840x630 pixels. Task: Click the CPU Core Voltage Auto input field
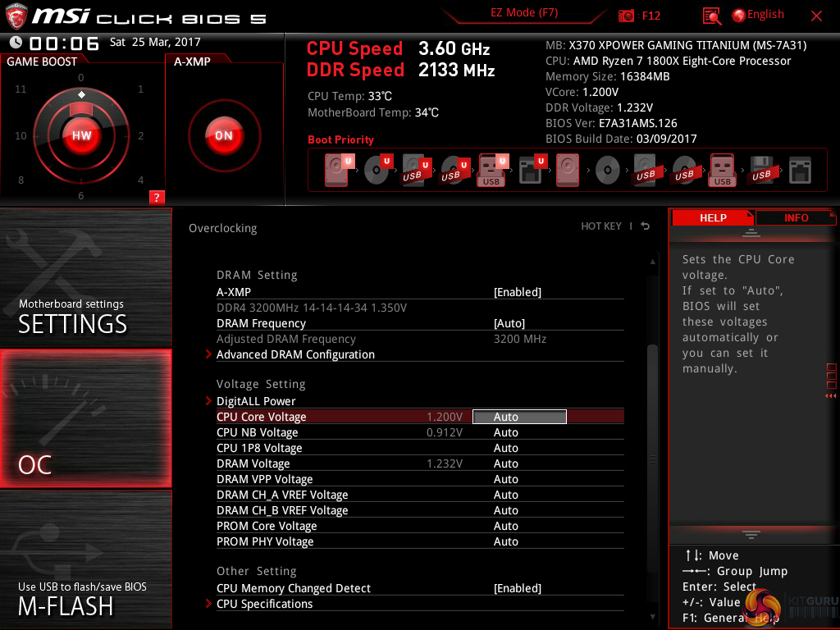(519, 417)
